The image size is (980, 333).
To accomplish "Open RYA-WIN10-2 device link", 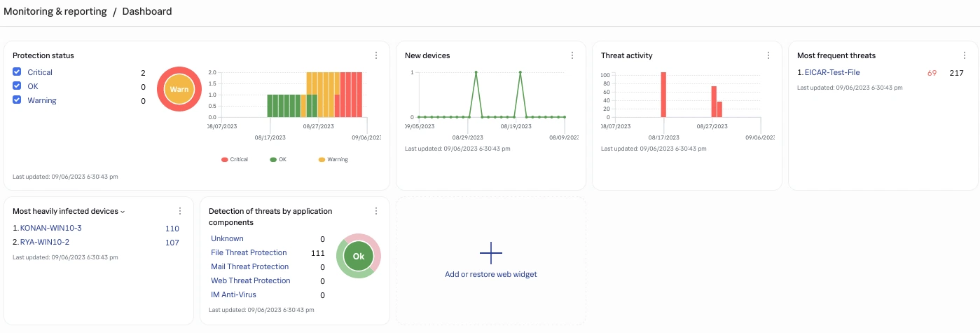I will tap(45, 242).
